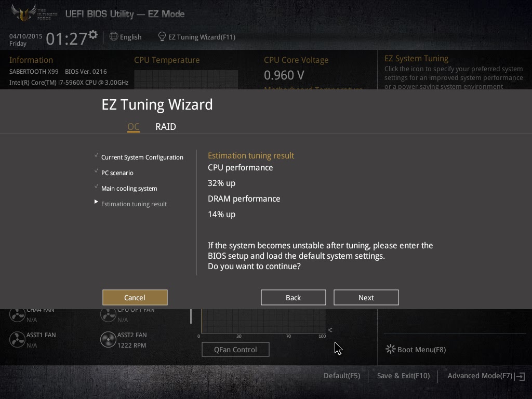Click the EZ Tuning Wizard lightbulb icon
Image resolution: width=532 pixels, height=399 pixels.
click(162, 36)
